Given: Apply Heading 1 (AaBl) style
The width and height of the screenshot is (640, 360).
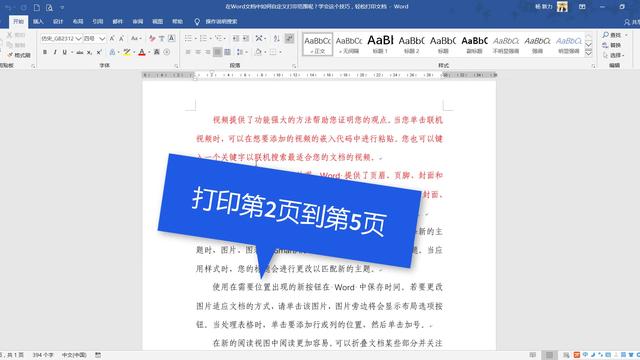Looking at the screenshot, I should tap(380, 44).
